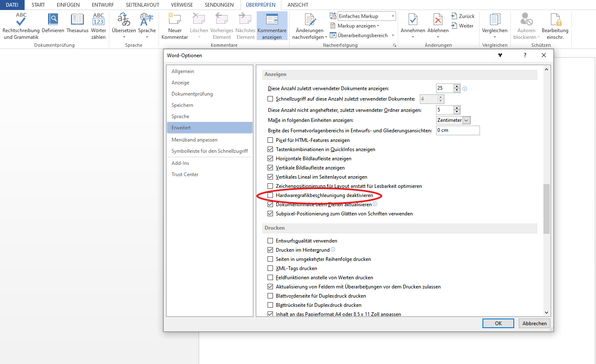Open the Übersetzen tool

(124, 25)
